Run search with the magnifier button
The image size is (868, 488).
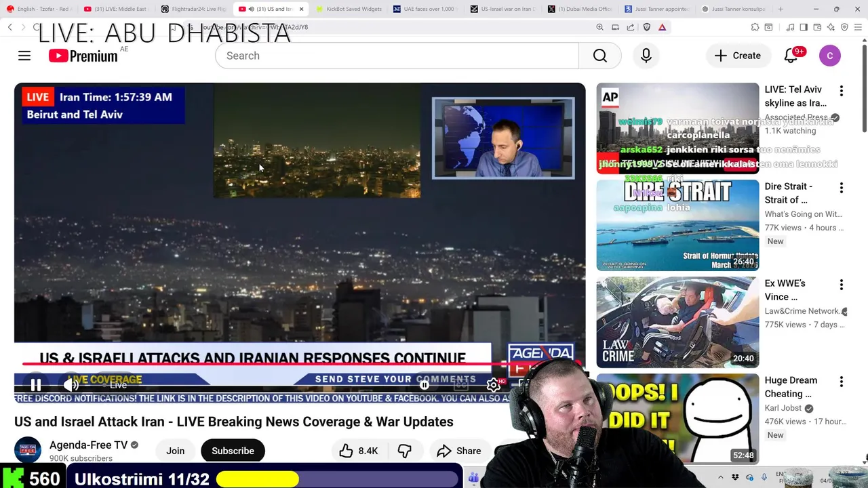[600, 56]
